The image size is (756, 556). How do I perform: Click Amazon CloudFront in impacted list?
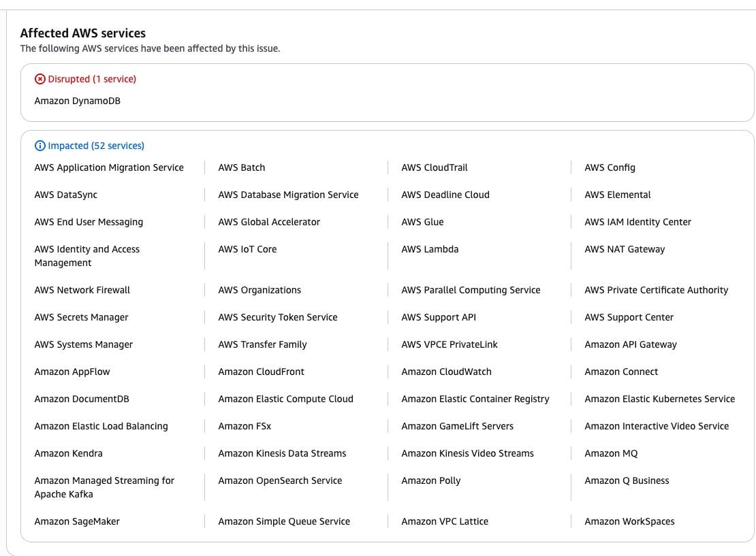pos(261,372)
